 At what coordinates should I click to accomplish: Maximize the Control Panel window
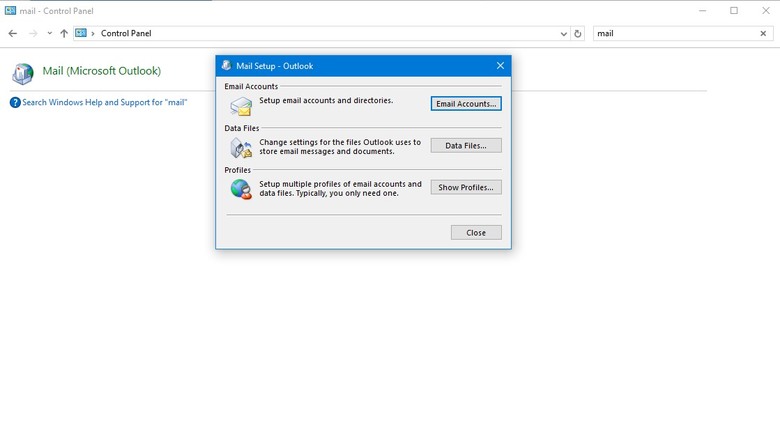pyautogui.click(x=734, y=10)
